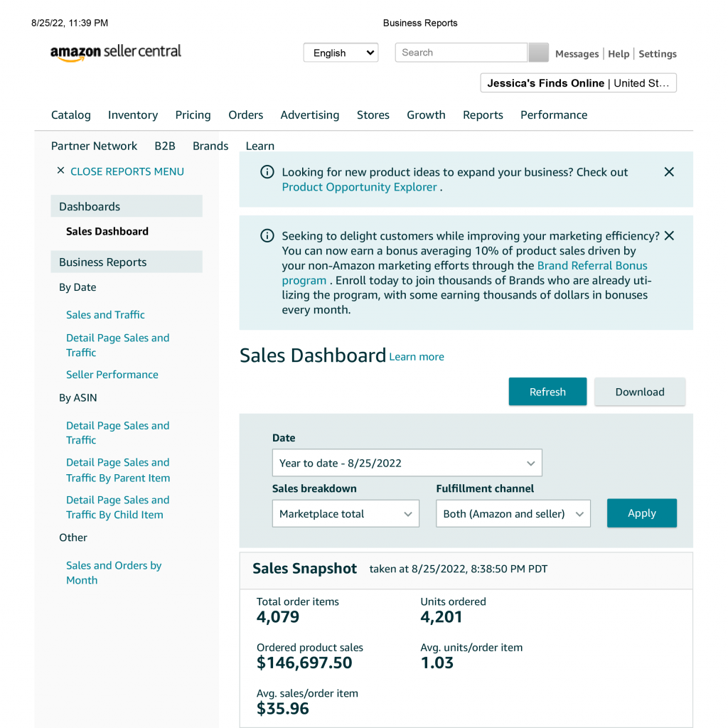Click the Download button

639,392
